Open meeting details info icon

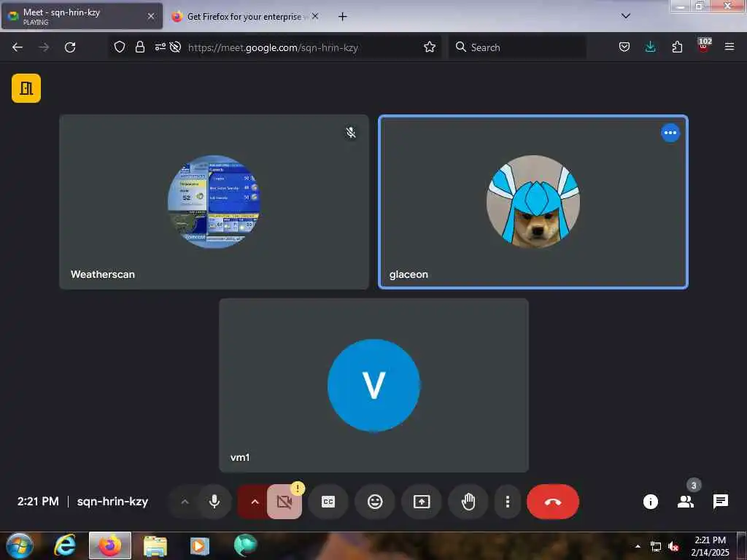[x=650, y=502]
